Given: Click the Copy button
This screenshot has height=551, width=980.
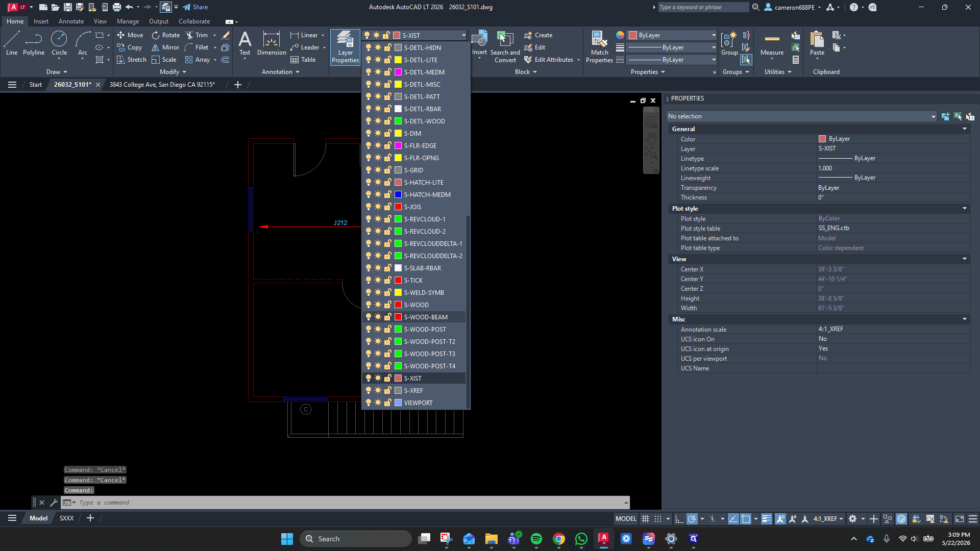Looking at the screenshot, I should pos(130,47).
